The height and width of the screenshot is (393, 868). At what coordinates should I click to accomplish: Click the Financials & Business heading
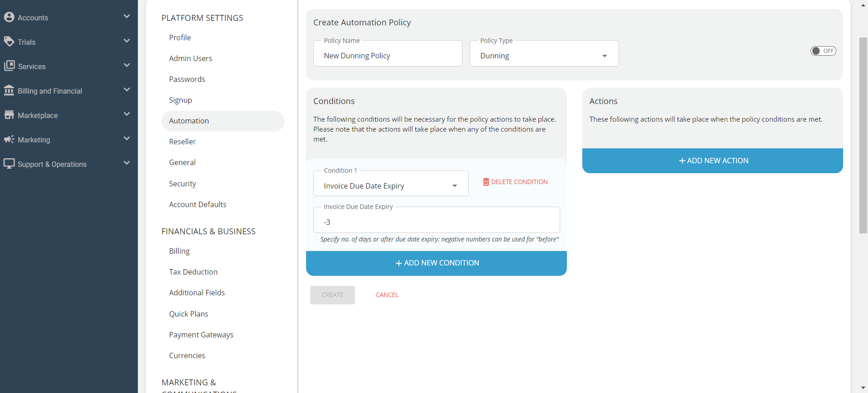pyautogui.click(x=208, y=232)
